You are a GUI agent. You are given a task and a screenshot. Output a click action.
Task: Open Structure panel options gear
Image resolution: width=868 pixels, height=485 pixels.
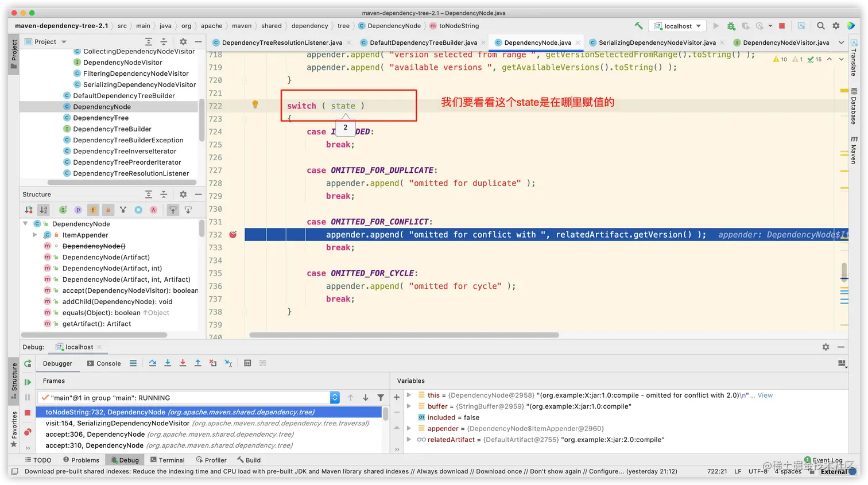pyautogui.click(x=183, y=195)
